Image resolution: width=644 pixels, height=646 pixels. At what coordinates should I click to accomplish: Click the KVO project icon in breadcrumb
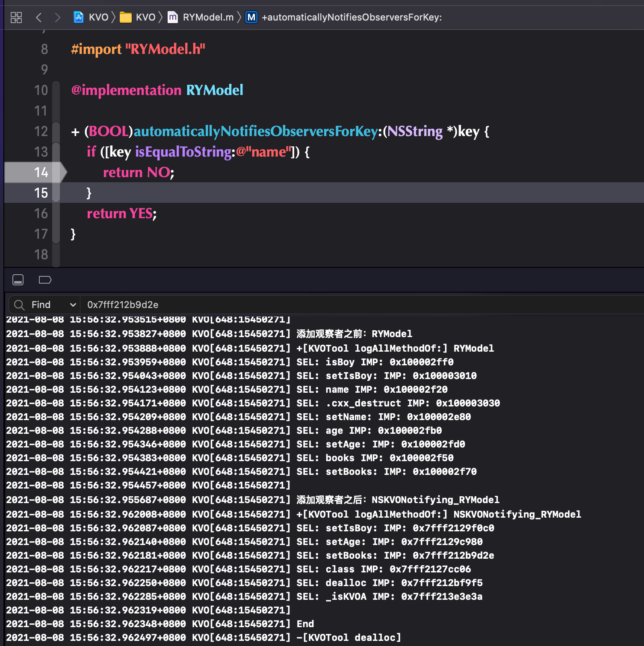(79, 17)
